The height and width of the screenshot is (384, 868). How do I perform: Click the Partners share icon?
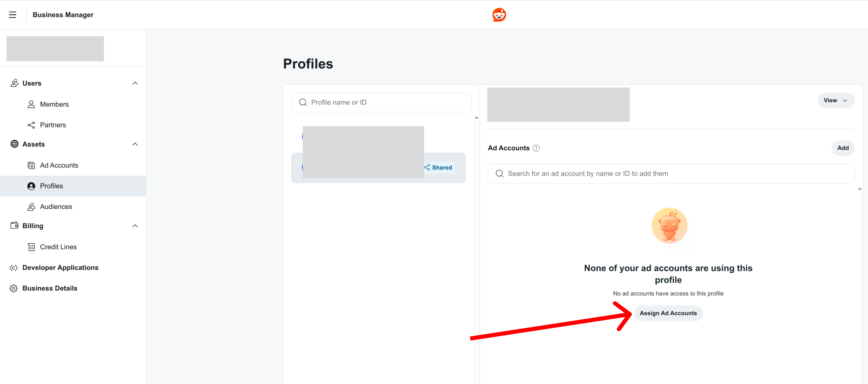(x=31, y=125)
